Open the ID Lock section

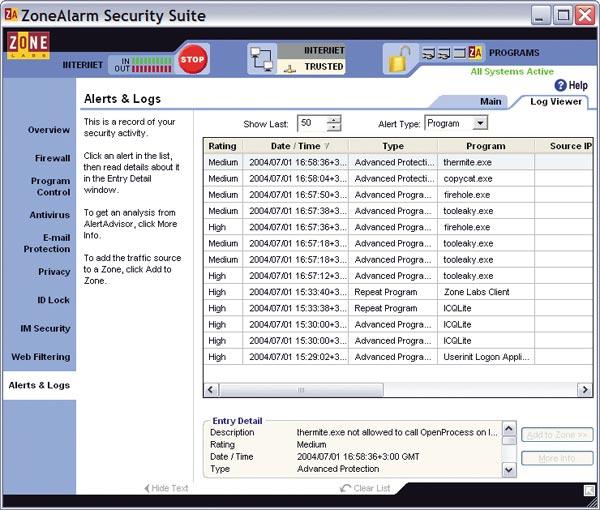coord(53,300)
